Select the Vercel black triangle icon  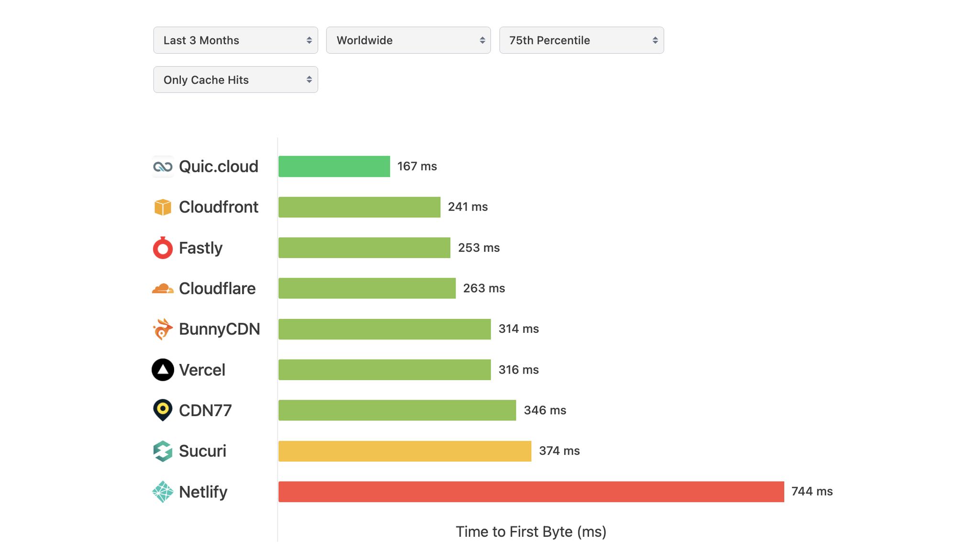[163, 369]
